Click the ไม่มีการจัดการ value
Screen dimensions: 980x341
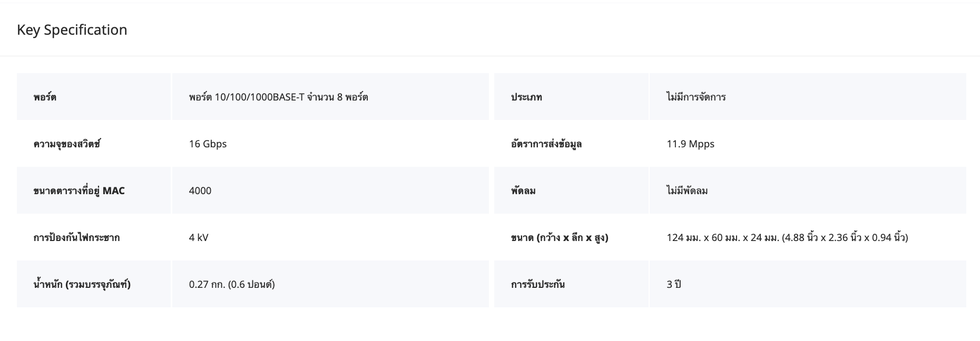point(696,97)
